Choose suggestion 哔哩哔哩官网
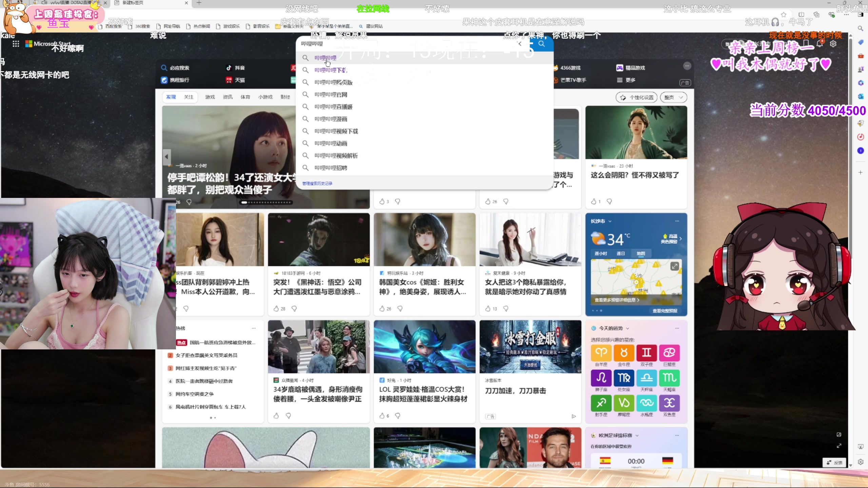Image resolution: width=868 pixels, height=488 pixels. [x=425, y=95]
